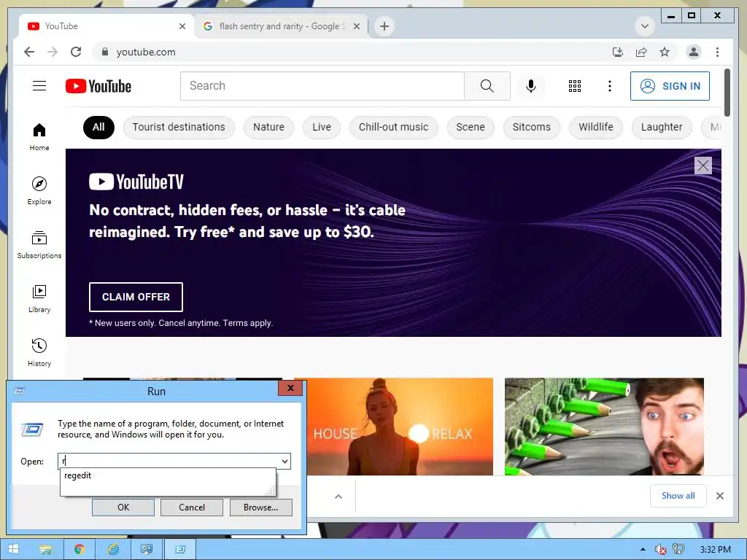This screenshot has width=747, height=560.
Task: Go to Home in the sidebar
Action: pos(39,137)
